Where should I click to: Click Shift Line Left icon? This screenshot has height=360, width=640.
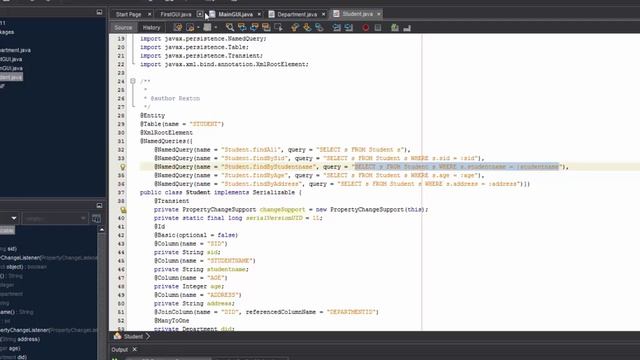click(x=337, y=27)
